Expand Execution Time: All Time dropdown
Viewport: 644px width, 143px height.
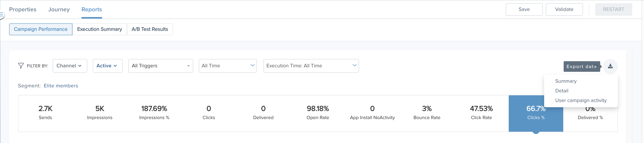pyautogui.click(x=311, y=66)
